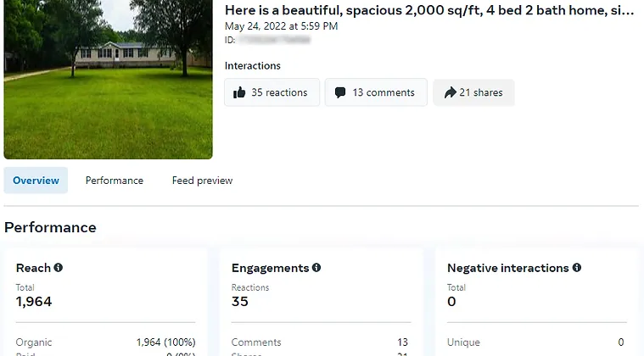The width and height of the screenshot is (644, 356).
Task: Click the Negative interactions total 0
Action: pyautogui.click(x=452, y=301)
